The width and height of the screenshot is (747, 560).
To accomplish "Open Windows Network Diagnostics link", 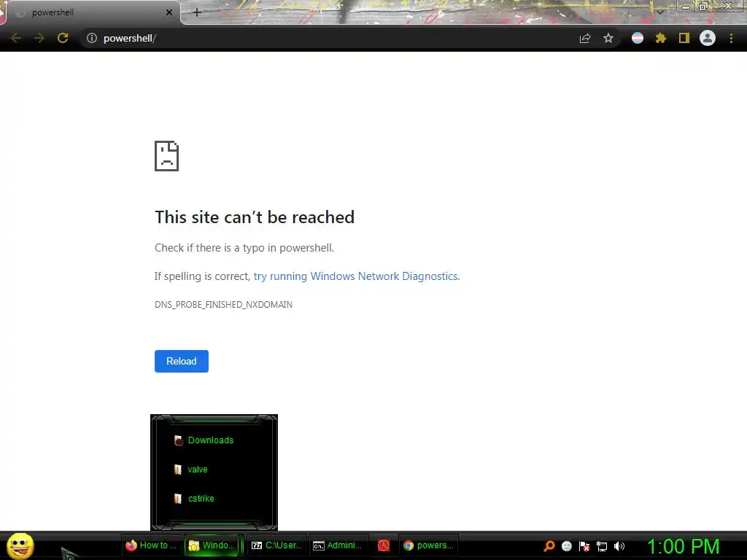I will 356,276.
